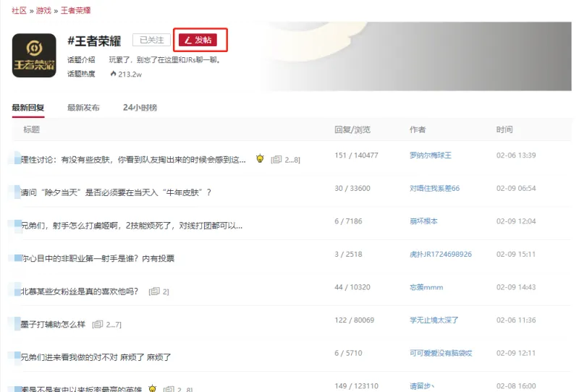This screenshot has width=579, height=392.
Task: Click the timestamp 02-06 13:39
Action: [x=516, y=155]
